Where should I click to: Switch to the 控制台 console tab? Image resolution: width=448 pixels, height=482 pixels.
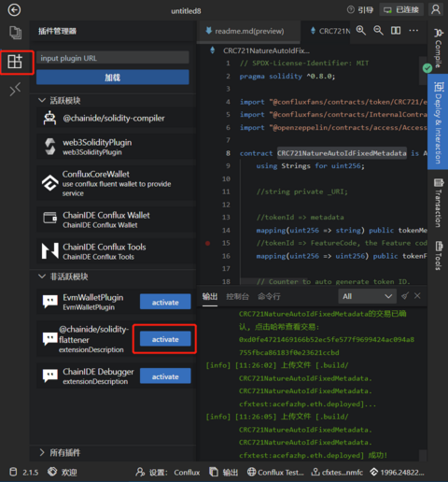click(238, 296)
